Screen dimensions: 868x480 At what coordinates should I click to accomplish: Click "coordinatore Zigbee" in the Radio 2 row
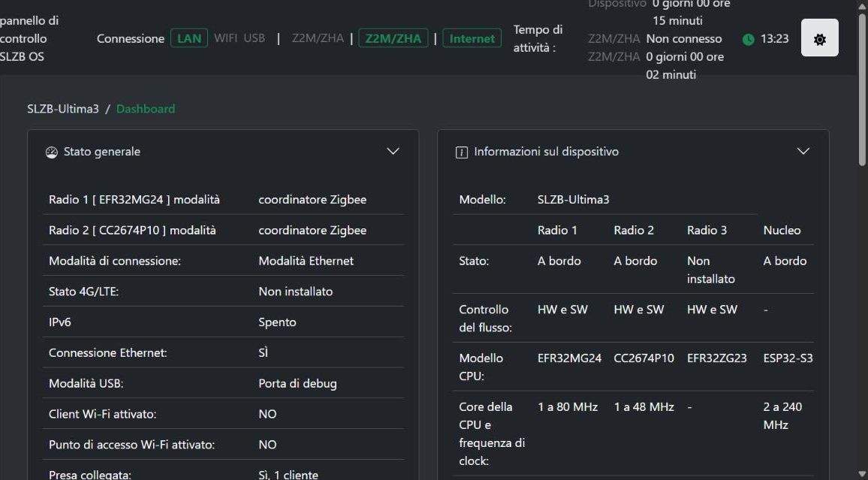(312, 231)
